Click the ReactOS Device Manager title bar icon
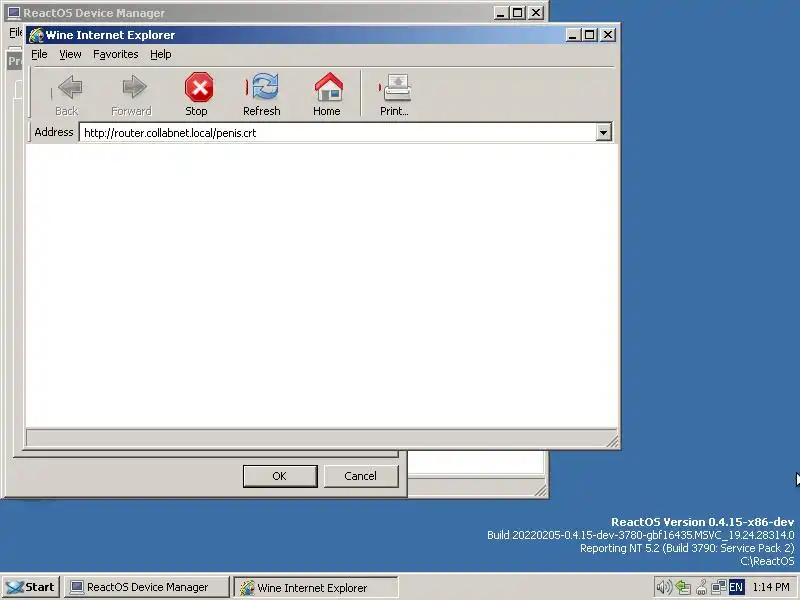This screenshot has height=600, width=800. tap(14, 13)
